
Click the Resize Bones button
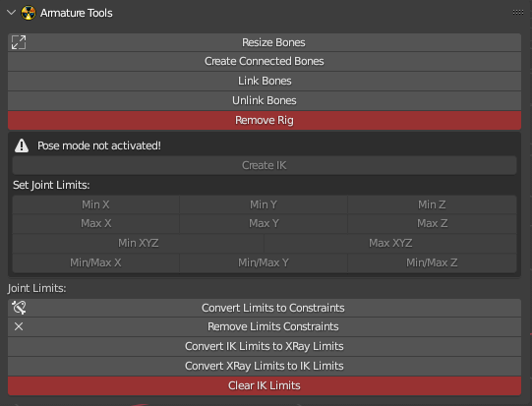tap(265, 42)
